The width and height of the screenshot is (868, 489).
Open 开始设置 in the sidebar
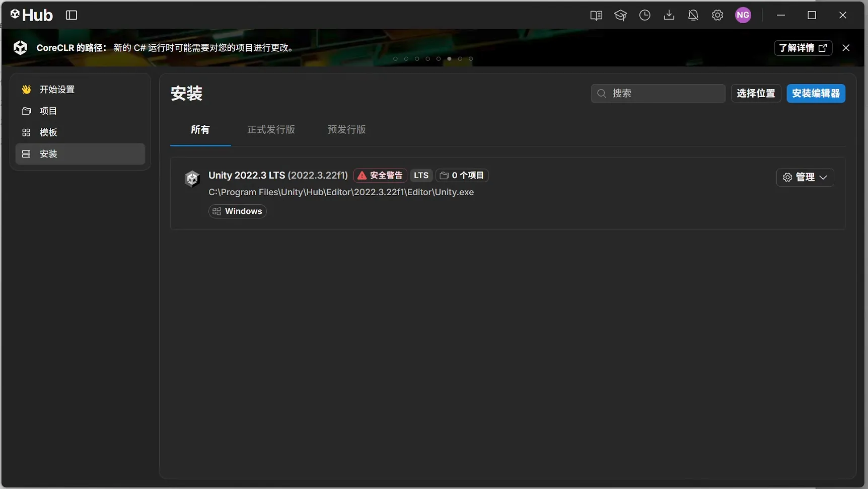[80, 90]
